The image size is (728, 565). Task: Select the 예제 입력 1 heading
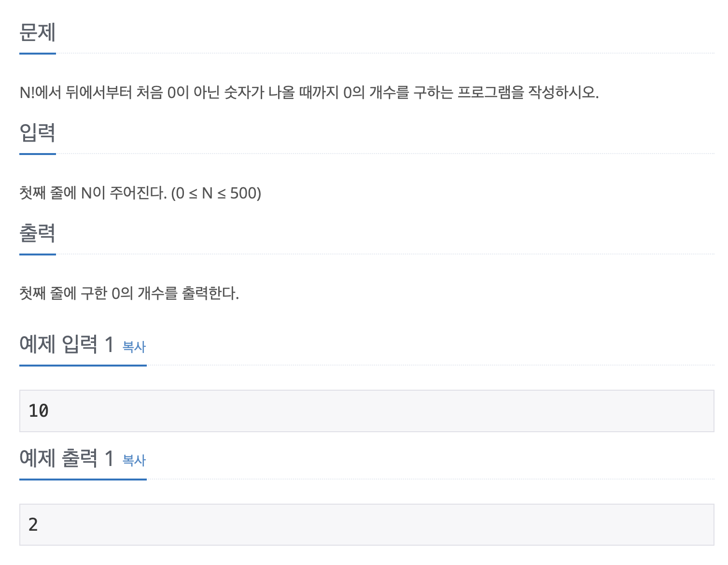[x=67, y=344]
